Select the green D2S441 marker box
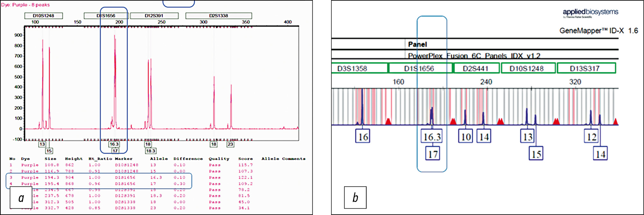The height and width of the screenshot is (215, 644). click(x=476, y=68)
